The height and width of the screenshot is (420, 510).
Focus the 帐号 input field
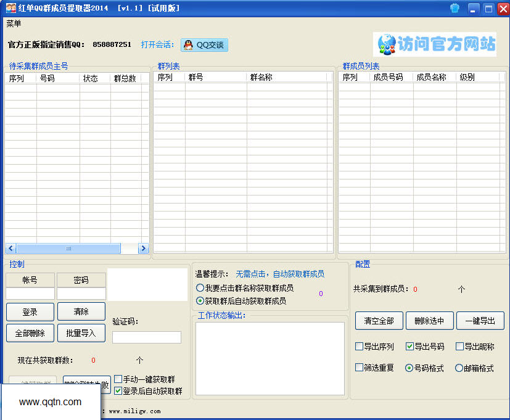click(30, 294)
